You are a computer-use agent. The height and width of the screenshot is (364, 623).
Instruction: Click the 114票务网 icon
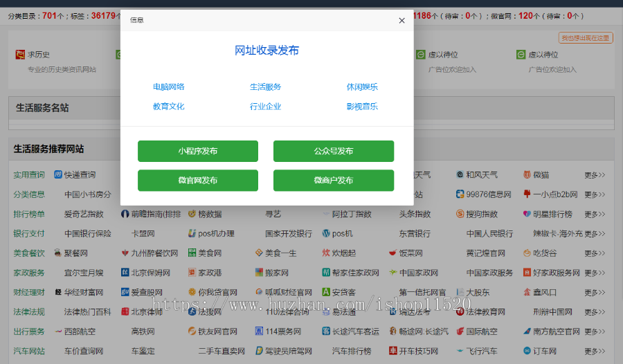[259, 331]
